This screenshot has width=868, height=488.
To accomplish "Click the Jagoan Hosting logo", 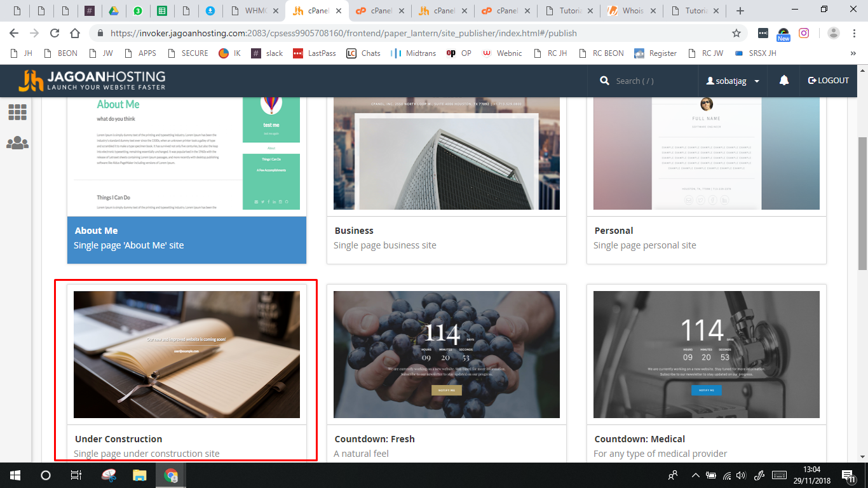I will (x=92, y=80).
